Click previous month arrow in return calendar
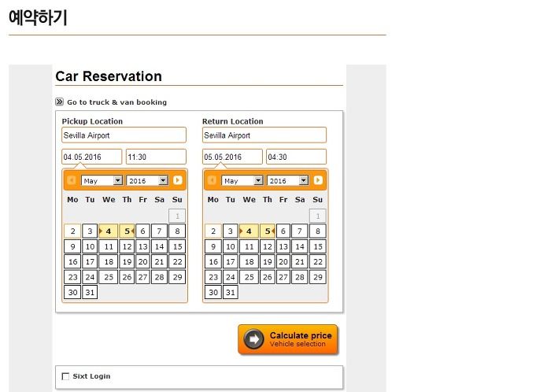The height and width of the screenshot is (392, 536). point(212,180)
